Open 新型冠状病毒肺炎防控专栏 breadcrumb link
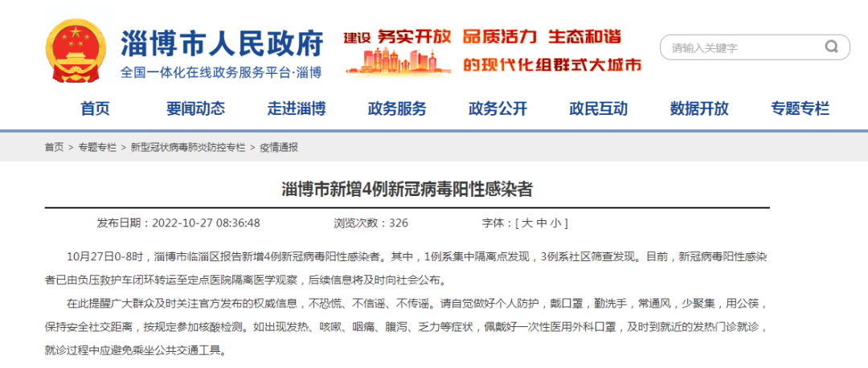Image resolution: width=868 pixels, height=368 pixels. 188,148
